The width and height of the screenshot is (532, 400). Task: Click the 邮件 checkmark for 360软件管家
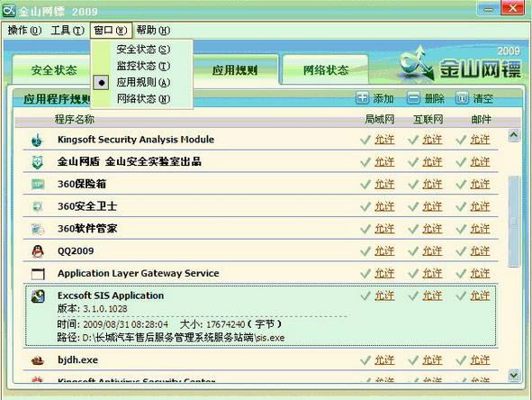[x=461, y=229]
